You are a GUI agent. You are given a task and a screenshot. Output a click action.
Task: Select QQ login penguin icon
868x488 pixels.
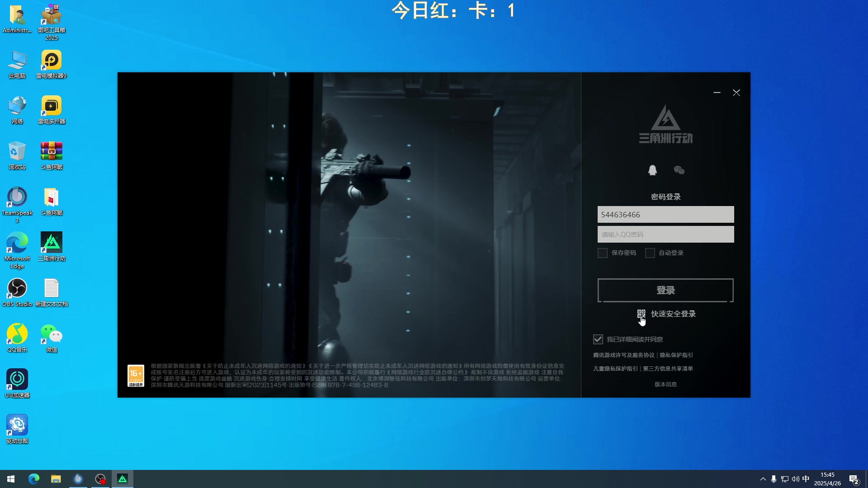click(x=652, y=170)
